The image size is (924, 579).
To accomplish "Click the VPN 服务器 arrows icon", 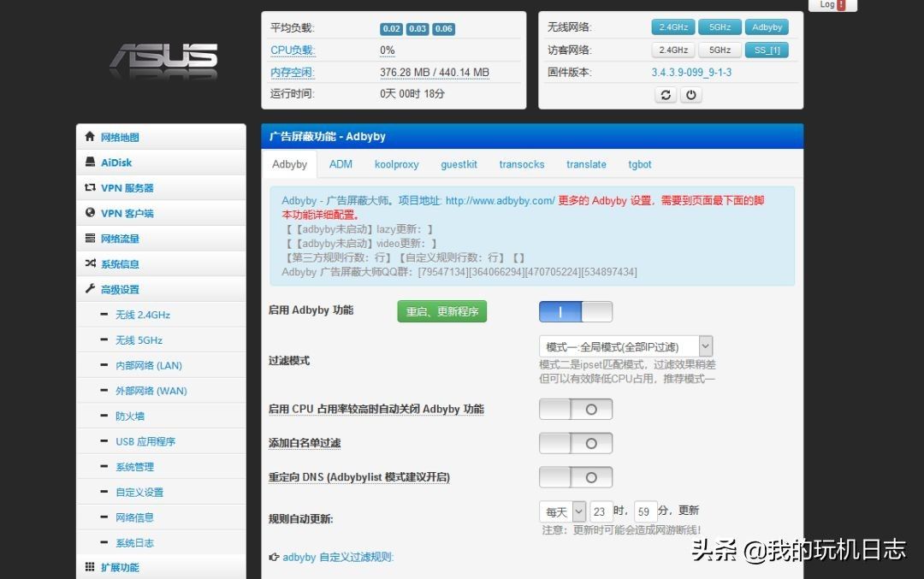I will coord(90,187).
